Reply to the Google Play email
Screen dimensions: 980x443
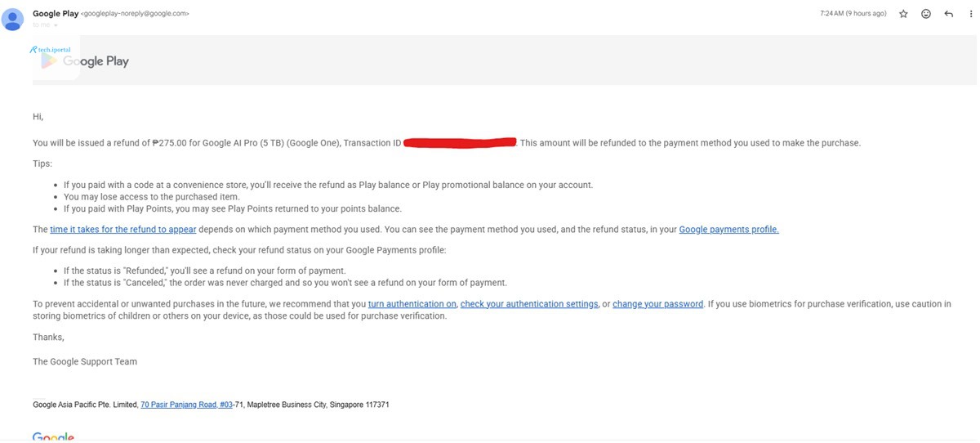click(x=948, y=14)
